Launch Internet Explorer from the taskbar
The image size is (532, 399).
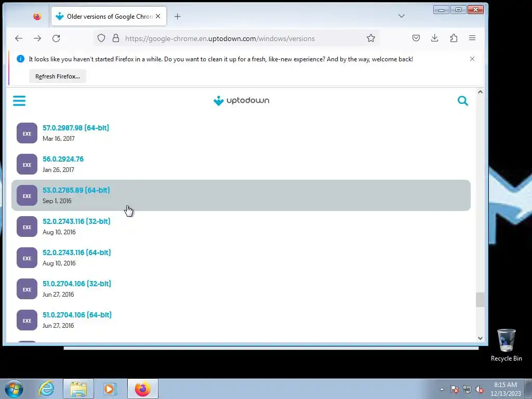(x=46, y=389)
